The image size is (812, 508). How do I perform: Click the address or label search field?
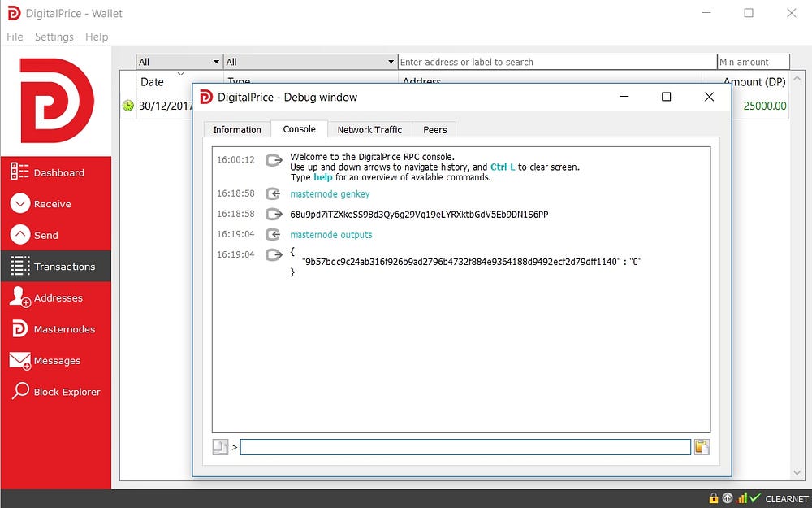(x=557, y=62)
